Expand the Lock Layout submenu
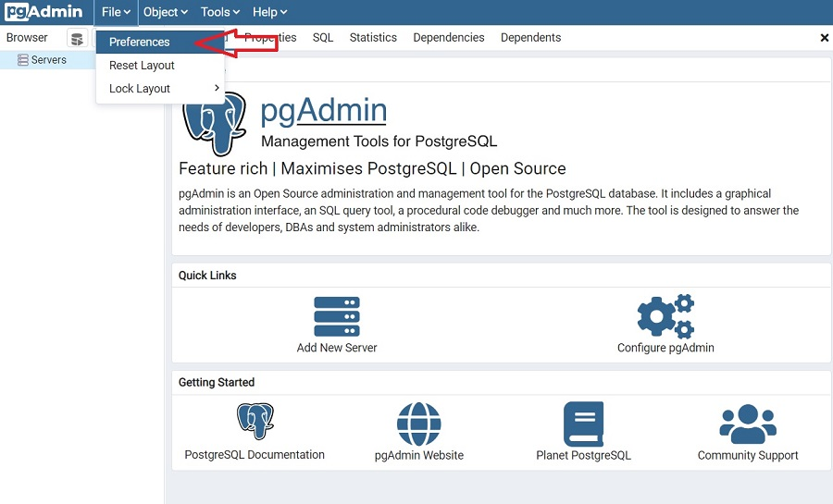The image size is (833, 504). pos(160,89)
